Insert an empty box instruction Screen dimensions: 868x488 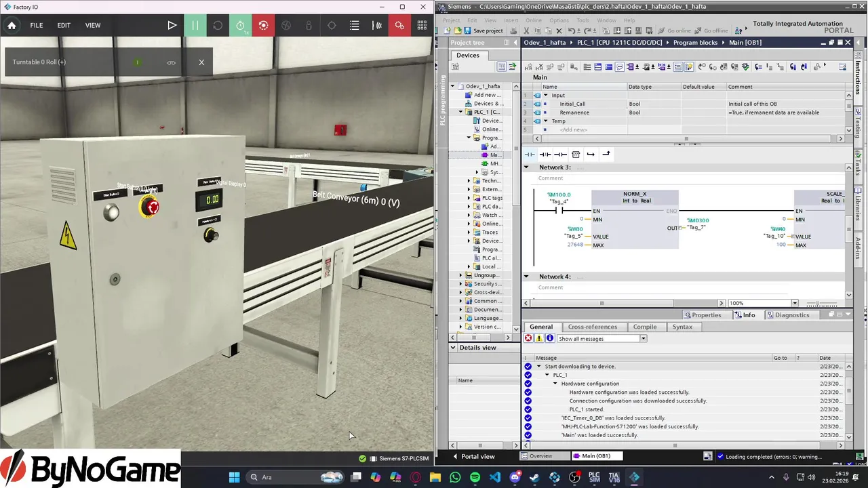click(x=576, y=155)
